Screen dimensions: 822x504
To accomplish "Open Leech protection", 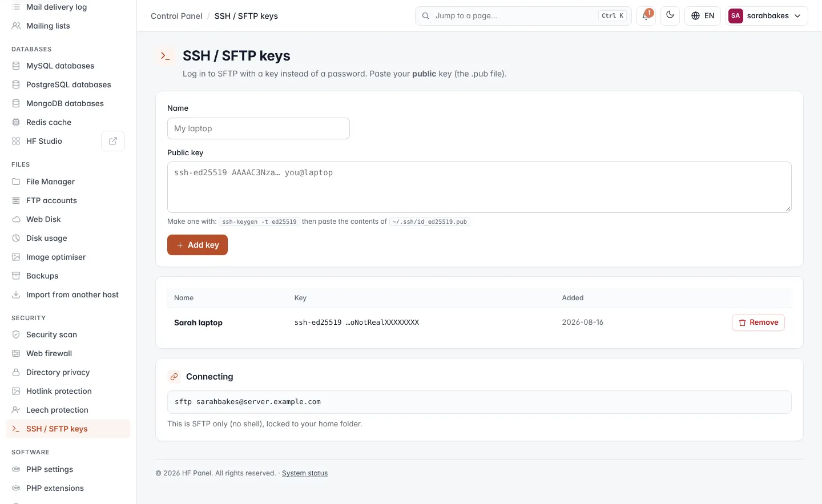I will pyautogui.click(x=68, y=410).
